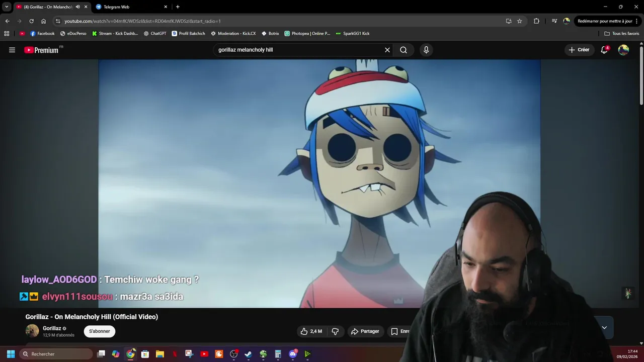Image resolution: width=644 pixels, height=362 pixels.
Task: Expand the playlist panel chevron
Action: pyautogui.click(x=604, y=327)
